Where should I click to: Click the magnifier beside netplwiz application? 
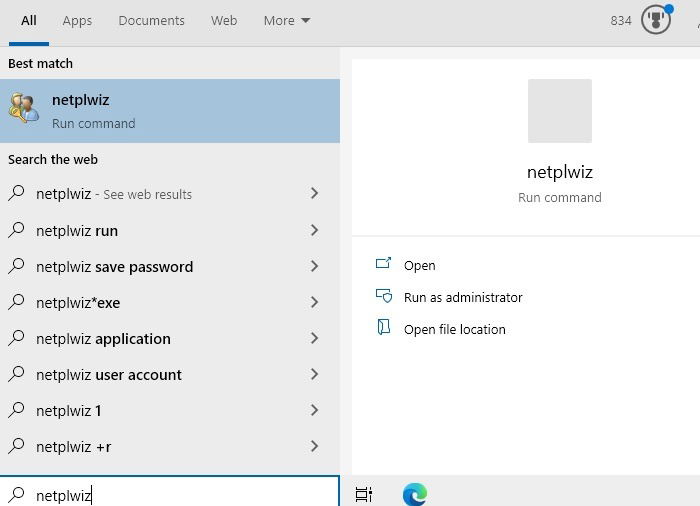point(17,338)
